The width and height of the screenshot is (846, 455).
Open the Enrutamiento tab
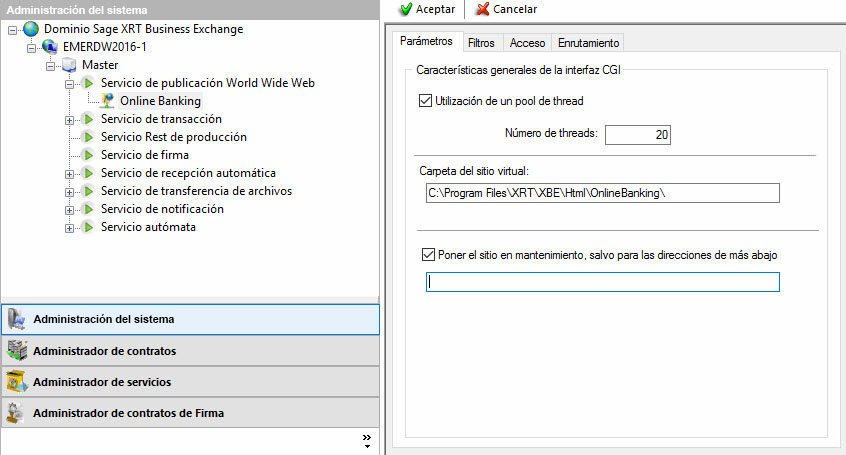point(588,42)
